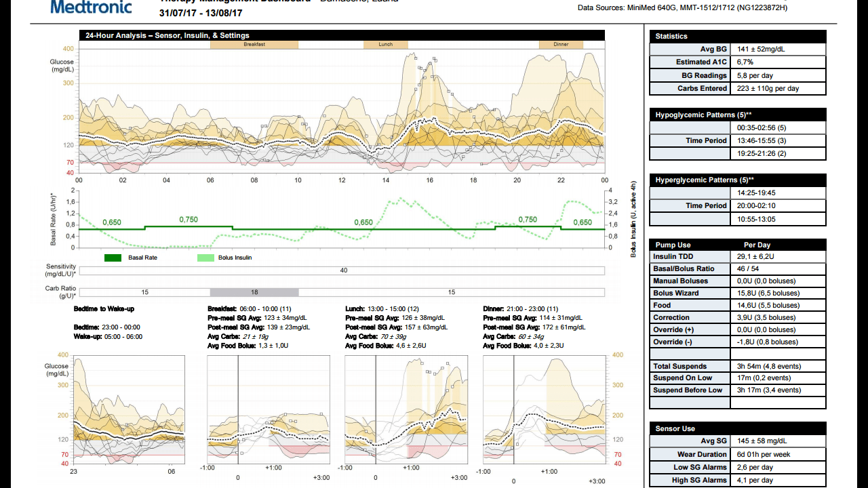The image size is (868, 488).
Task: Click the Bedtime to Wake-up glucose chart
Action: click(129, 410)
